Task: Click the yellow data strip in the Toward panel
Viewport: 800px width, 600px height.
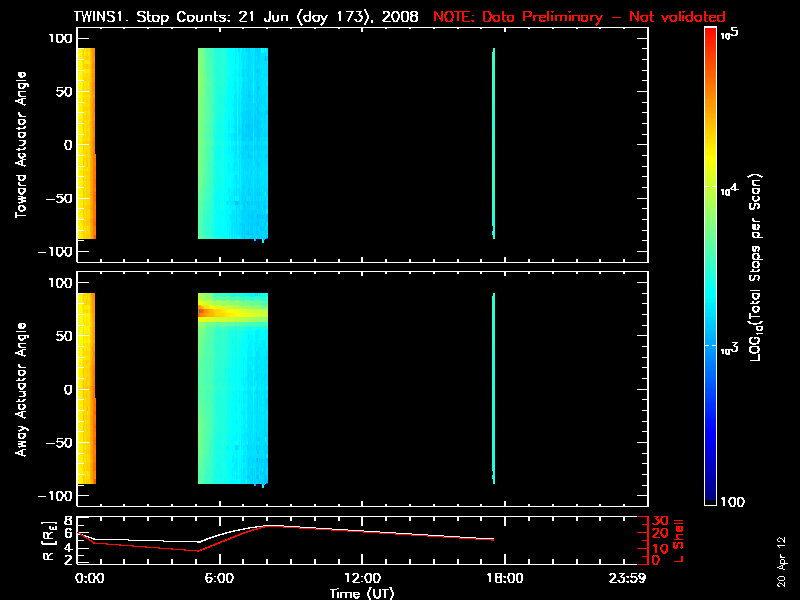Action: 86,143
